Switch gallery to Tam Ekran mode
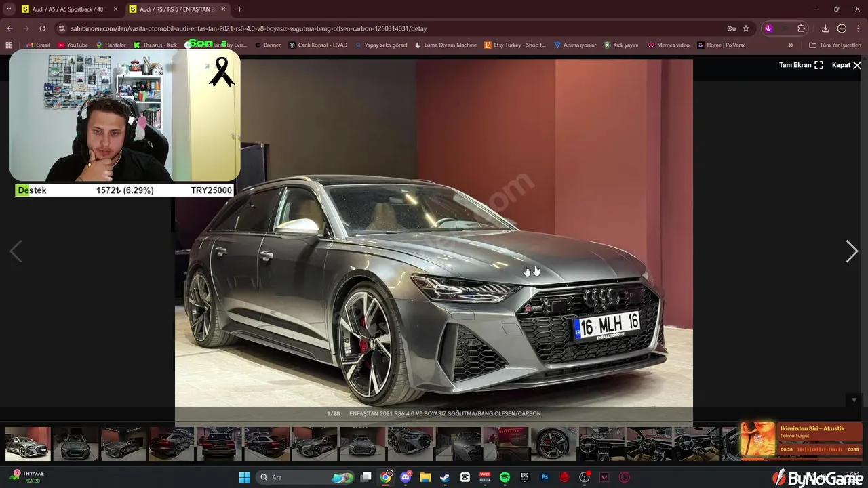 pos(801,65)
